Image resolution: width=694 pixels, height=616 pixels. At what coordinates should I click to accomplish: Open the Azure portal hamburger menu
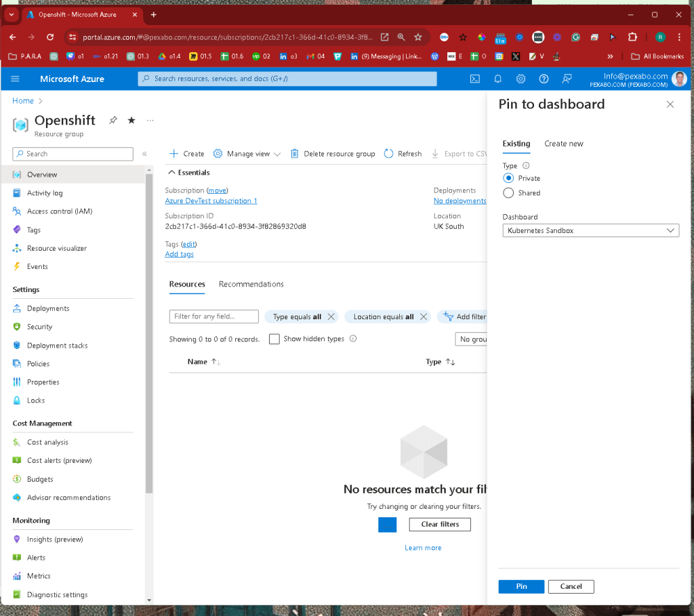(15, 79)
